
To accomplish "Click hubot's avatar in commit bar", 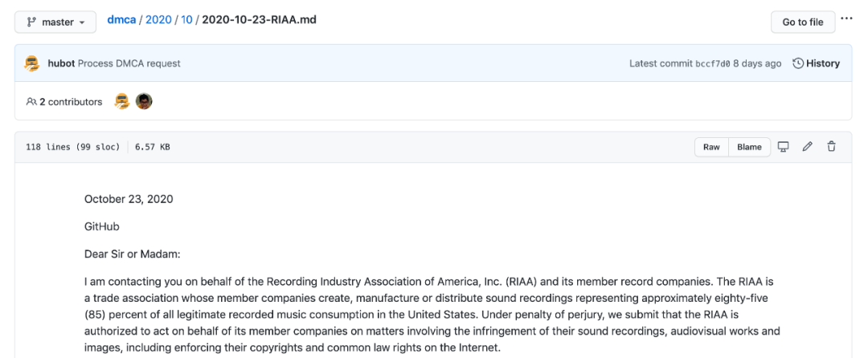I will [x=33, y=63].
